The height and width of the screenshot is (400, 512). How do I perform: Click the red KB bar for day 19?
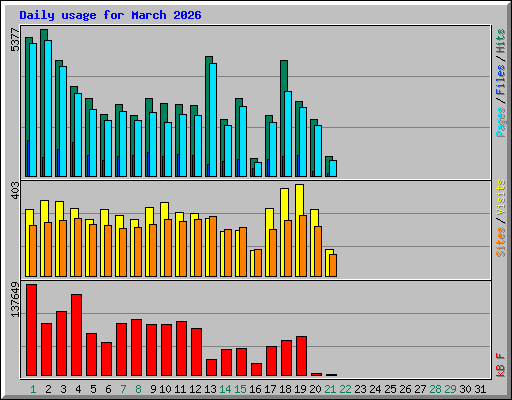(302, 356)
